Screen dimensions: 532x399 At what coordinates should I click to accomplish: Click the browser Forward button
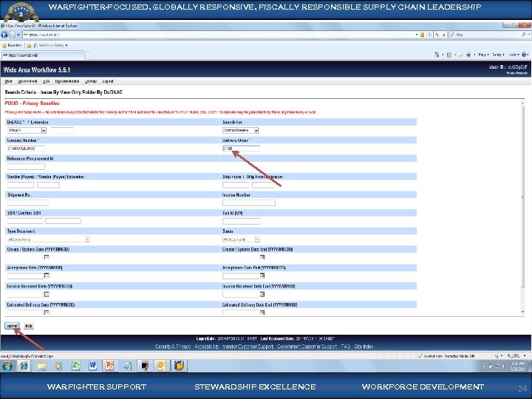[13, 35]
